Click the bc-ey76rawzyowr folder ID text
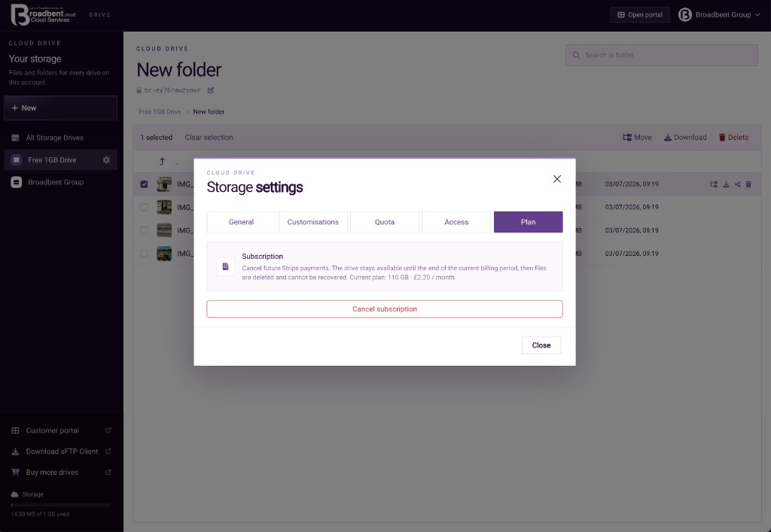This screenshot has height=532, width=771. coord(172,90)
